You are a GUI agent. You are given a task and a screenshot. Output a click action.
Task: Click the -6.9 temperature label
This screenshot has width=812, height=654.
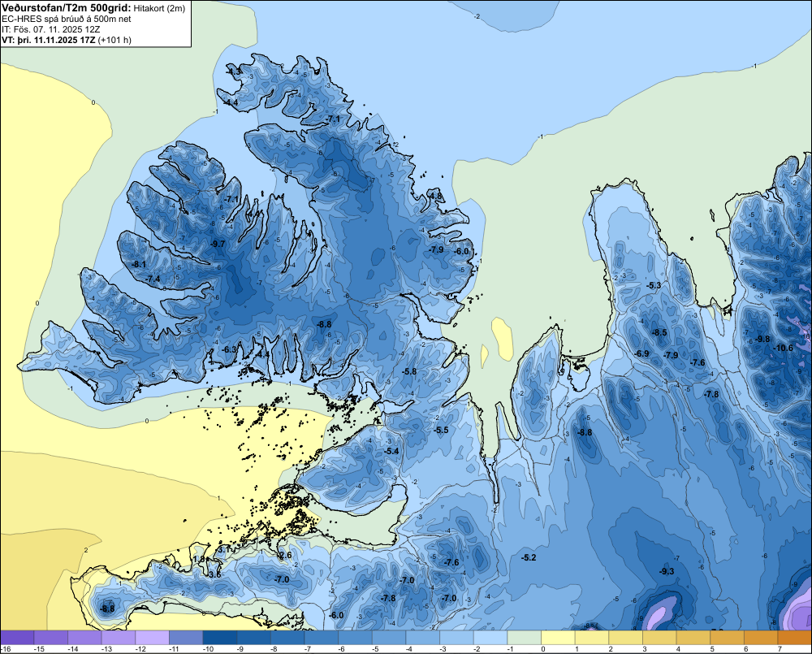pos(642,353)
